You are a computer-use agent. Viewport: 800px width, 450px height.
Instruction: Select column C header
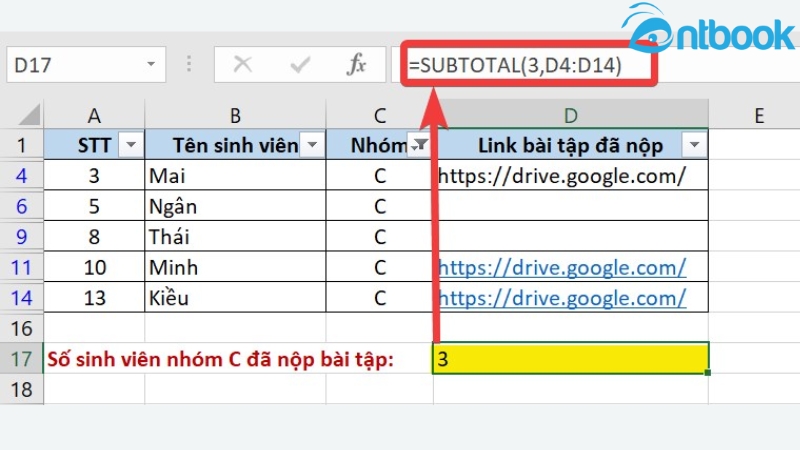[x=380, y=115]
